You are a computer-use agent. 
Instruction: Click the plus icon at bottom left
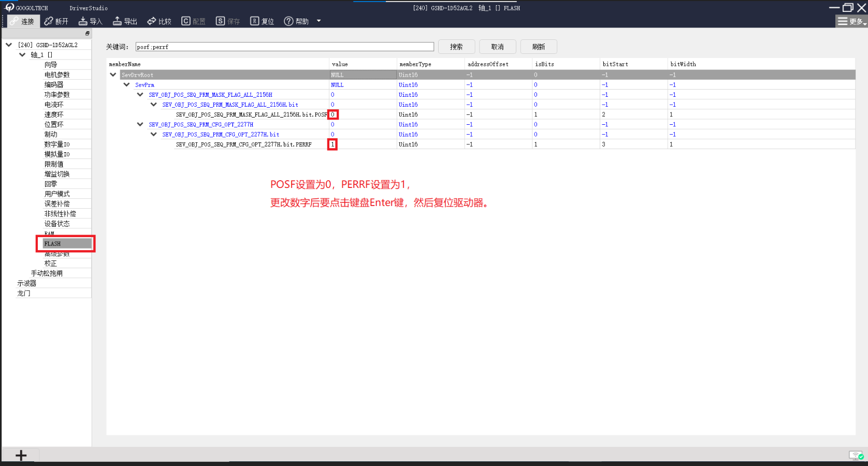coord(21,455)
